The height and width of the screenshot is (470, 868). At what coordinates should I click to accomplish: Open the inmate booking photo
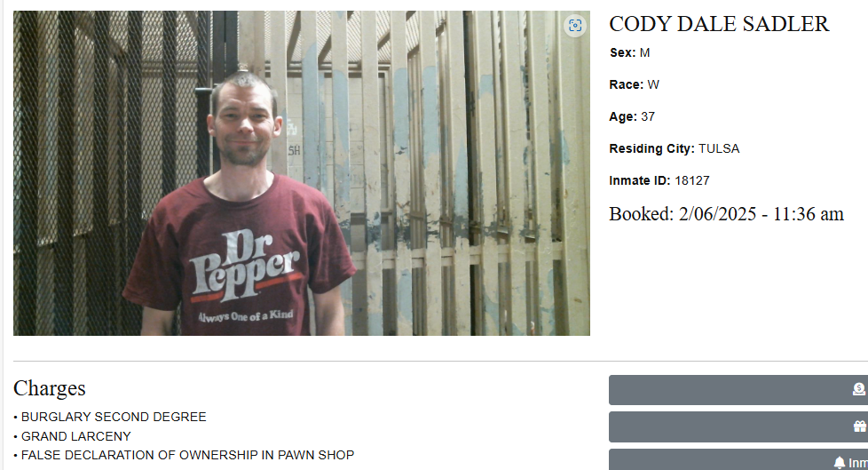[302, 173]
